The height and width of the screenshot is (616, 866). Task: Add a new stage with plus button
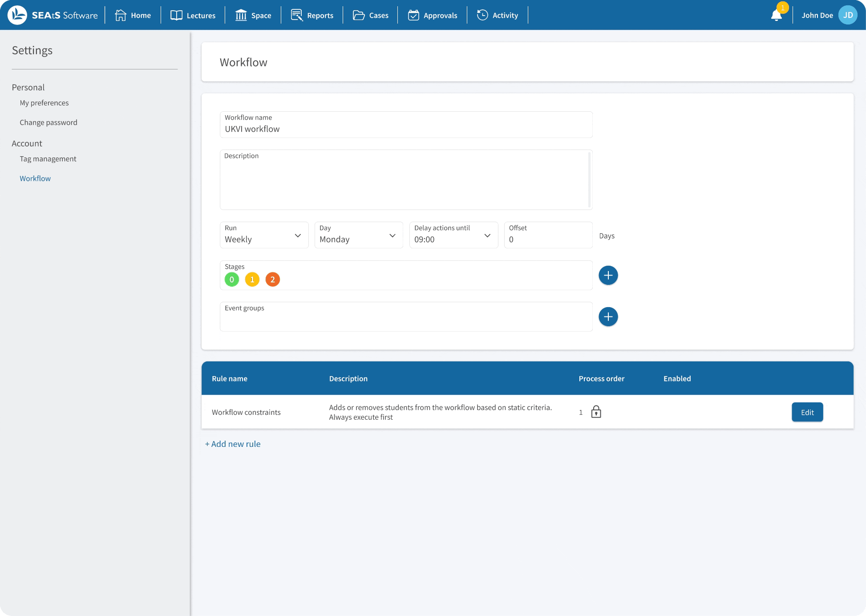click(x=608, y=276)
